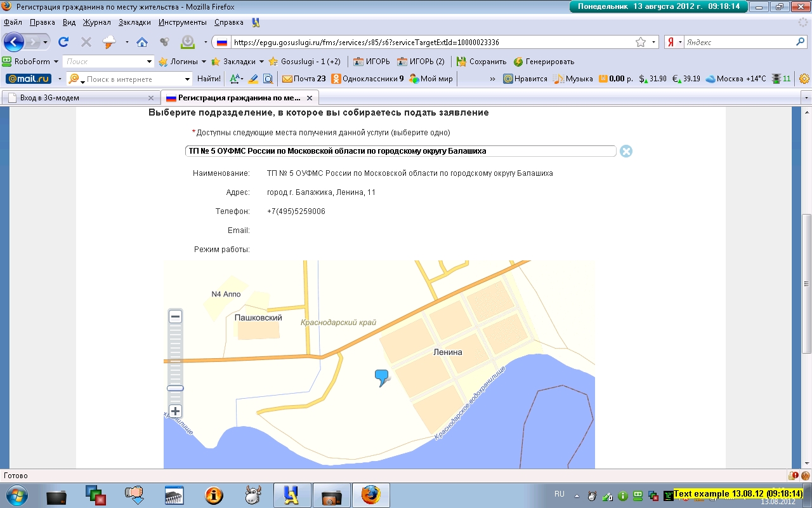
Task: Click the browser back arrow button
Action: (x=14, y=43)
